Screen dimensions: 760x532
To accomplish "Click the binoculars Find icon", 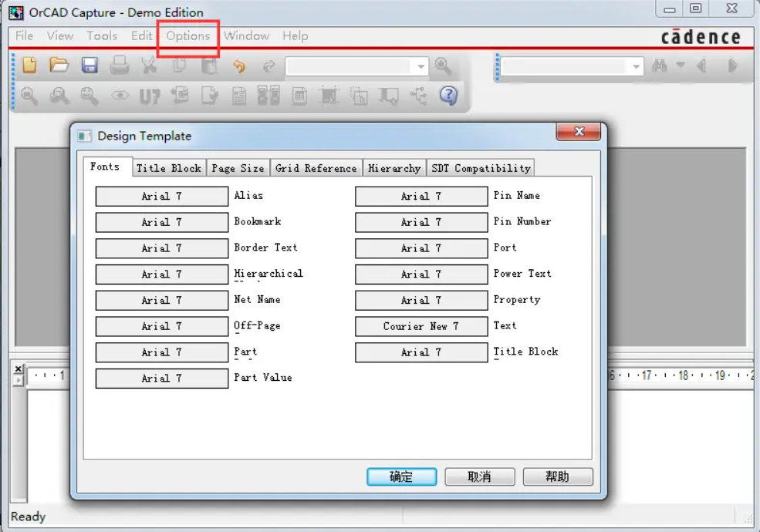I will click(659, 66).
